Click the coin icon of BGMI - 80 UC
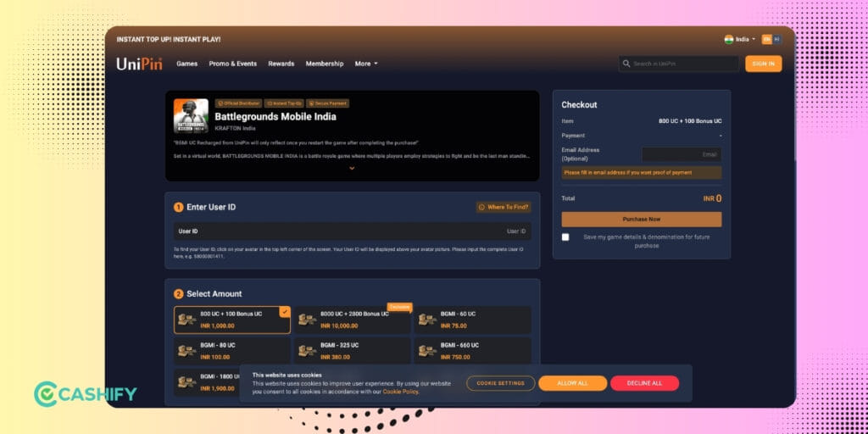 pos(187,351)
